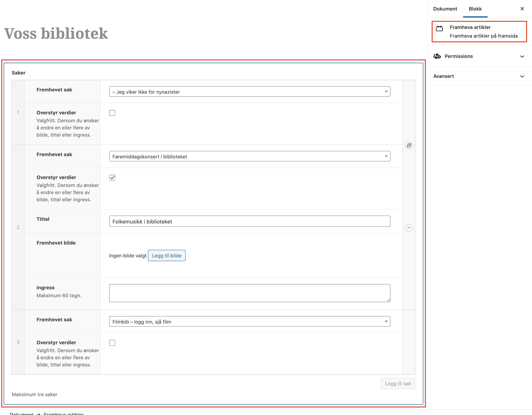Click the Ingress text area
Screen dimensions: 532x415
(249, 293)
